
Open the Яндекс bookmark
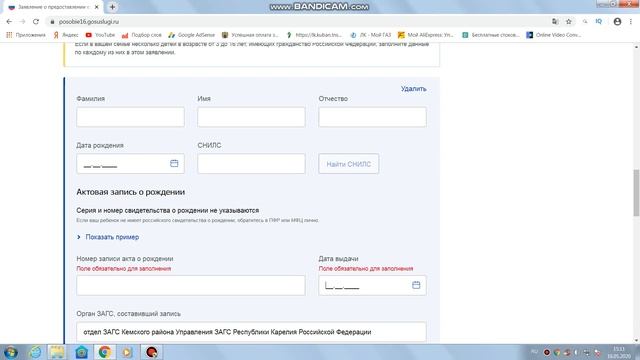66,35
